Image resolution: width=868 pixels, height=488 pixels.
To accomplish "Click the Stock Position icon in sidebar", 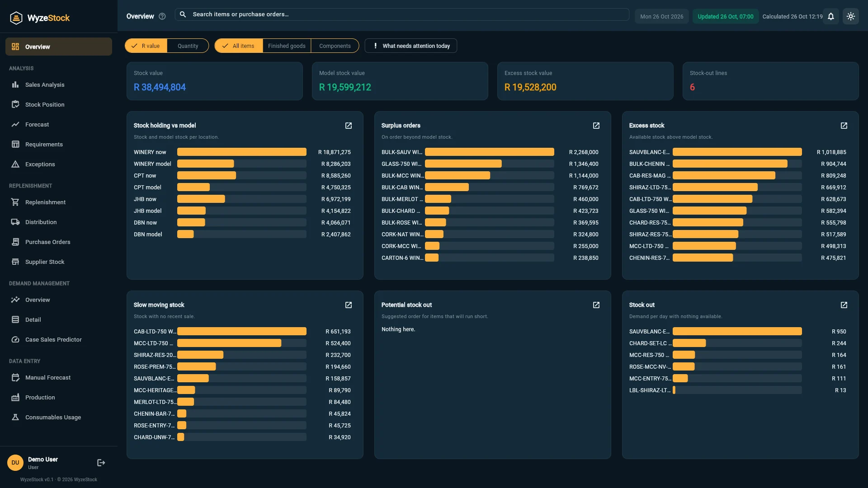I will [x=15, y=104].
